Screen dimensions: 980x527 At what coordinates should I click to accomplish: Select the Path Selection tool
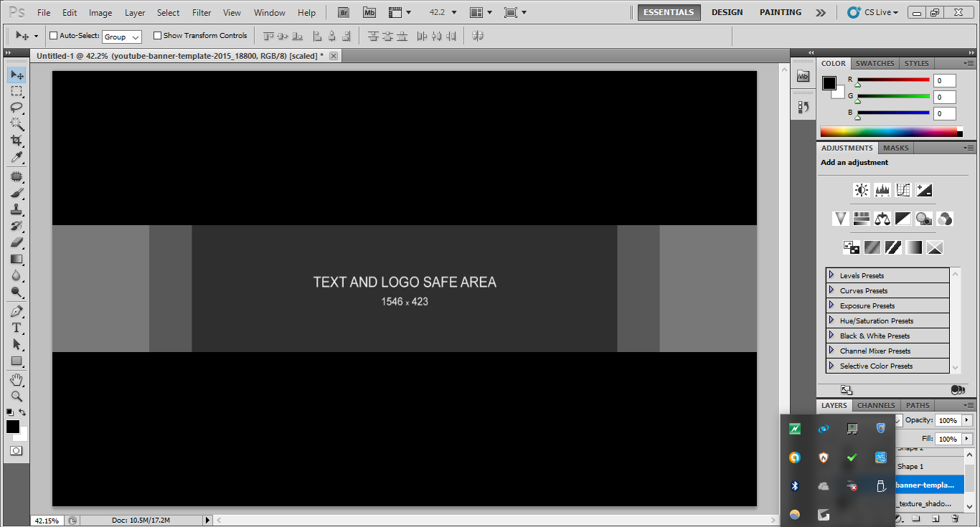17,344
